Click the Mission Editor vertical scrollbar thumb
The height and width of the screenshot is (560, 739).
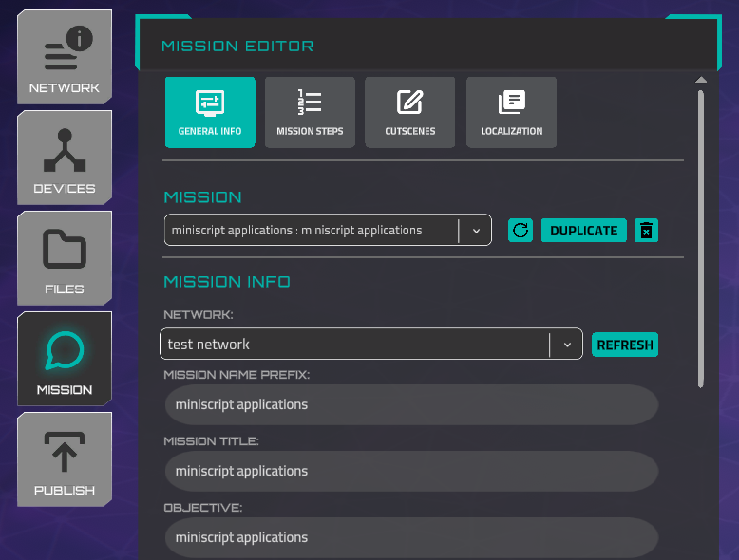click(x=701, y=237)
